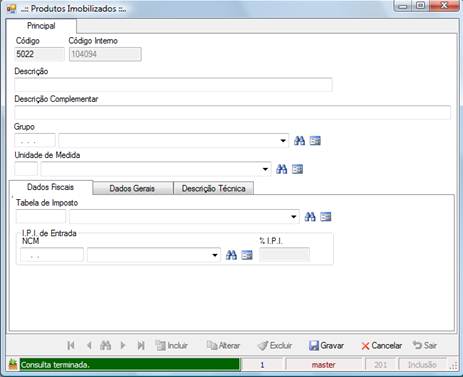
Task: Click the binoculars search icon beside Tabela de Imposto
Action: [x=310, y=217]
